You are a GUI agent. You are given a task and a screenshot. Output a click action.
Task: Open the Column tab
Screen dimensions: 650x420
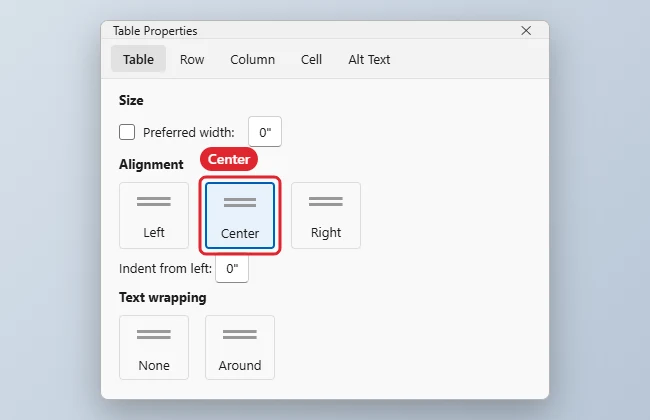pos(252,59)
